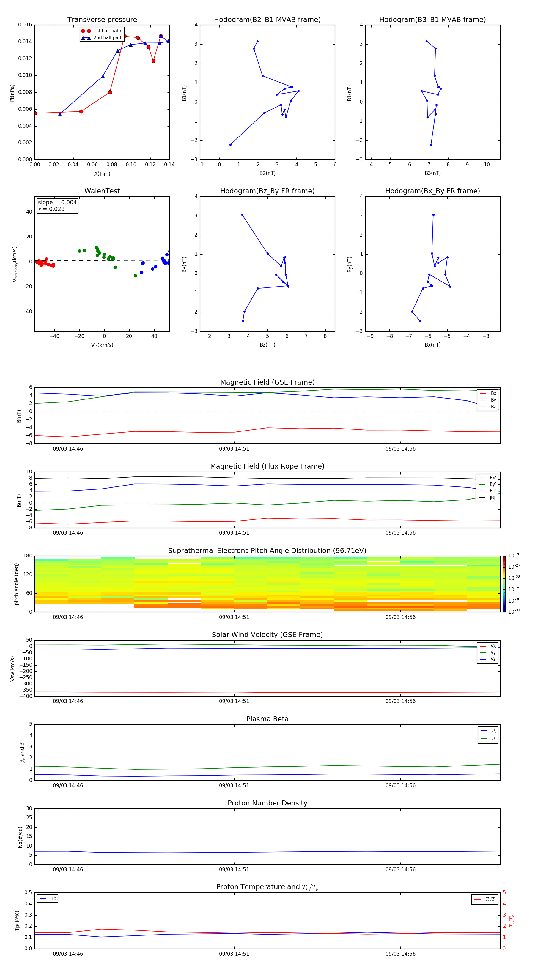Click 'Vx' legend entry in velocity panel

click(488, 646)
